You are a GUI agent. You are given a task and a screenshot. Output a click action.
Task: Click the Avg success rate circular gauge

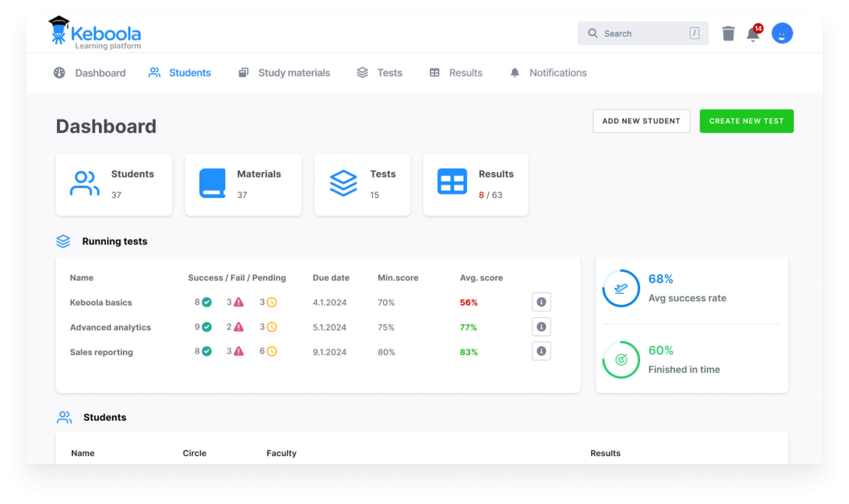[621, 288]
